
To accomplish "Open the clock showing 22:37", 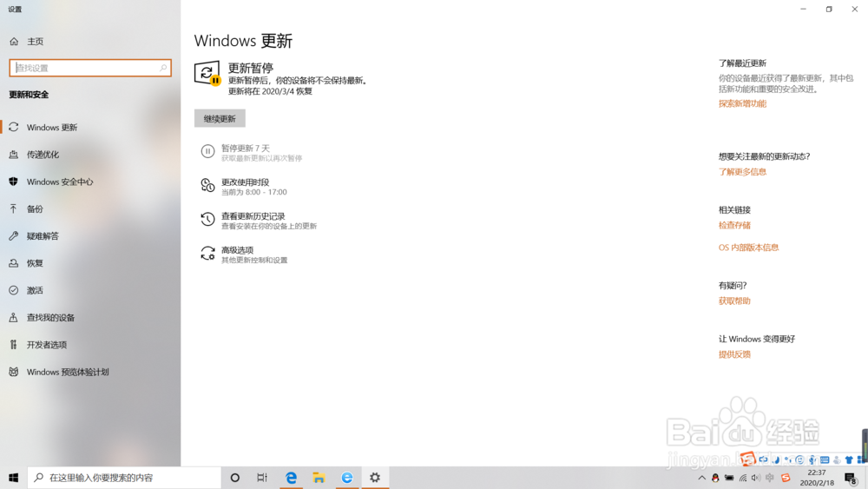I will click(817, 478).
